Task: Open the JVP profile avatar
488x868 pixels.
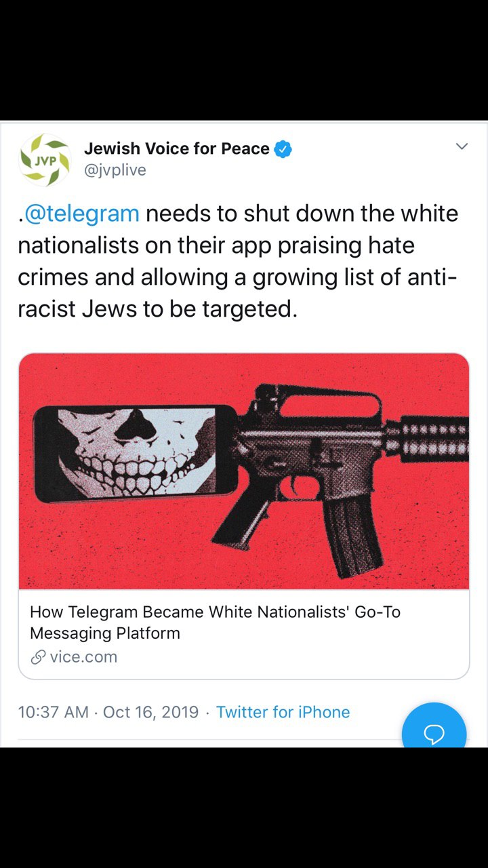Action: tap(44, 160)
